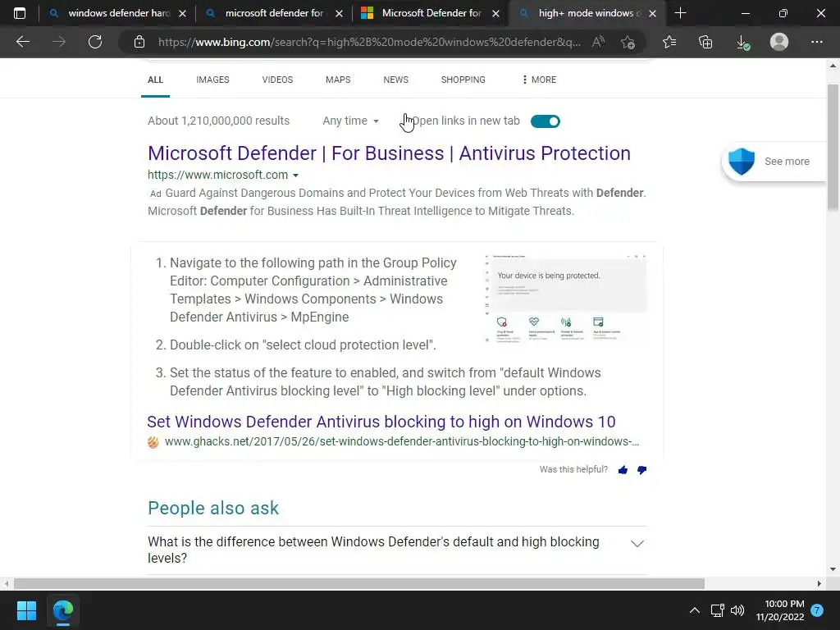Open the volume control tray icon
Screen dimensions: 840x630
click(737, 610)
